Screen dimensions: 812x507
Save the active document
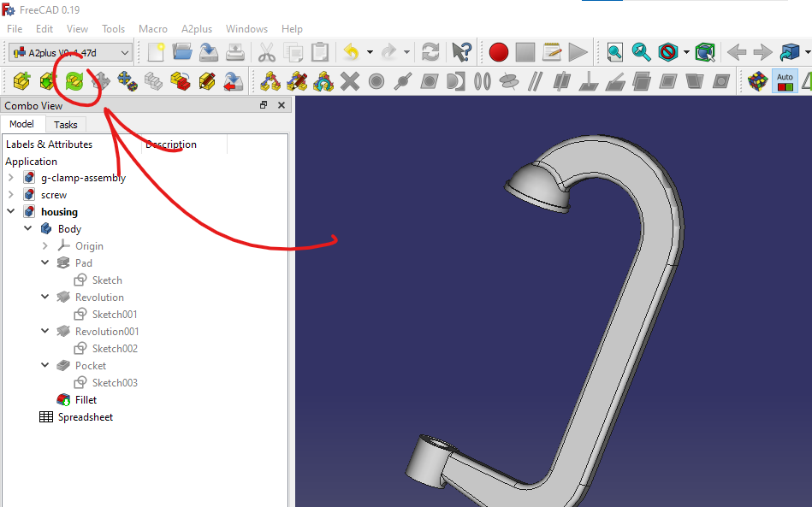pyautogui.click(x=209, y=52)
